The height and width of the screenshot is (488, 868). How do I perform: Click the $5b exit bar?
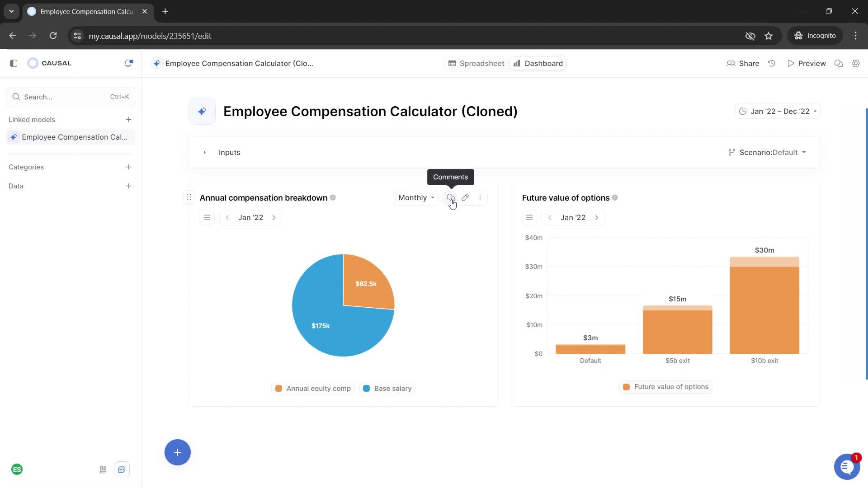pyautogui.click(x=677, y=330)
